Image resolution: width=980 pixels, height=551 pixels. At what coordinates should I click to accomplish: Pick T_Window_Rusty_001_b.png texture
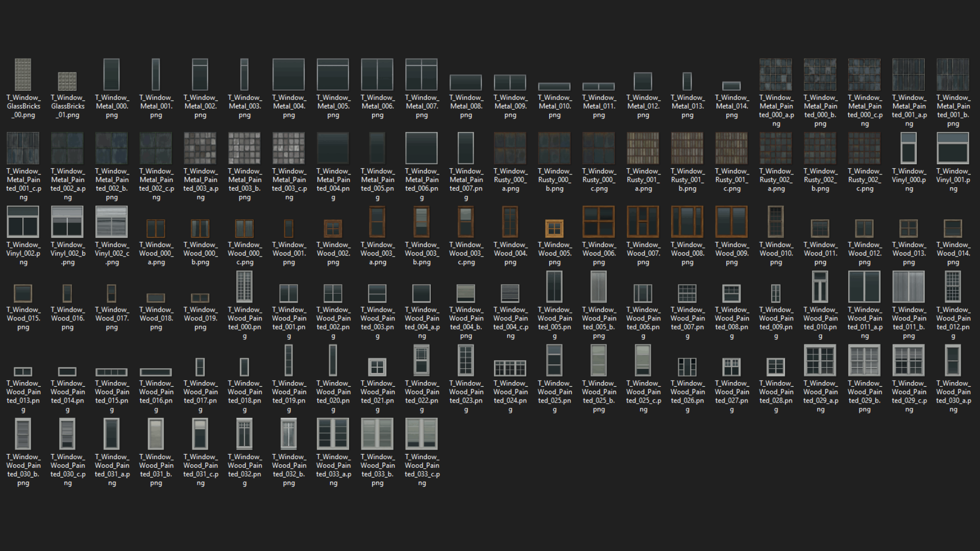click(x=687, y=148)
